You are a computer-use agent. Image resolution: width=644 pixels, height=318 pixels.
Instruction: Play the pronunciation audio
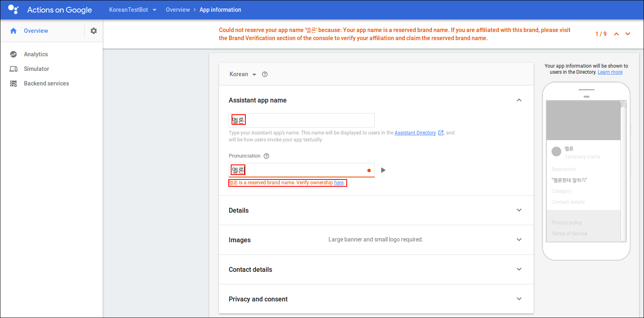383,170
